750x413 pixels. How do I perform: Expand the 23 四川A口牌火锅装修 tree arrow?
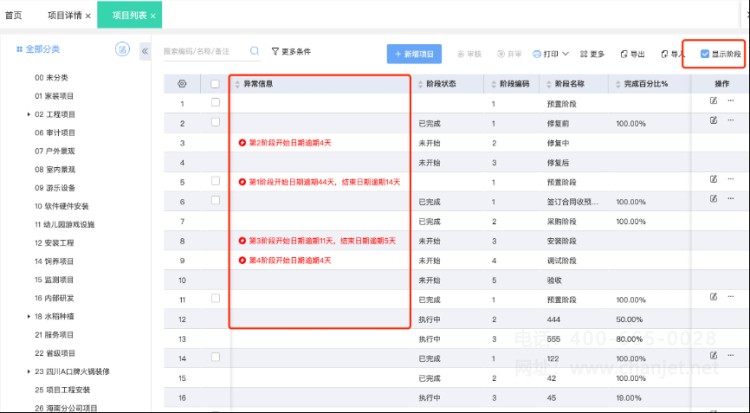(x=29, y=371)
